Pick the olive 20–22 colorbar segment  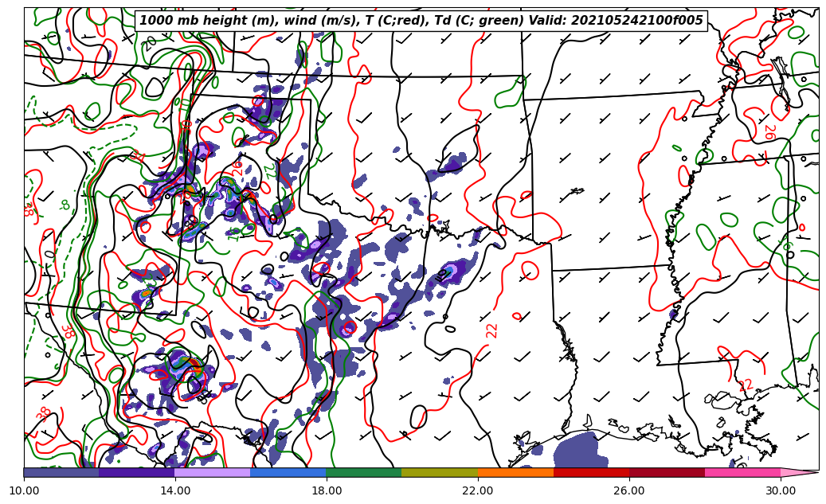[x=440, y=472]
